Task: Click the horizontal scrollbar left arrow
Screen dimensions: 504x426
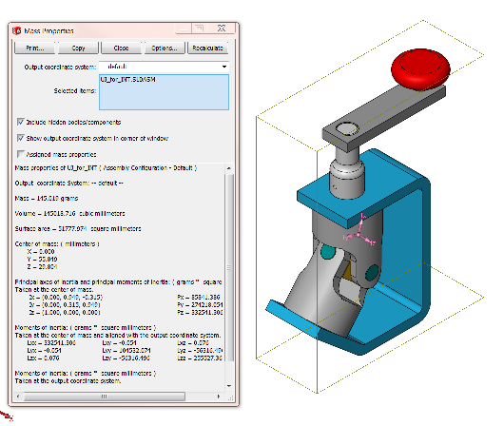Action: (x=18, y=397)
